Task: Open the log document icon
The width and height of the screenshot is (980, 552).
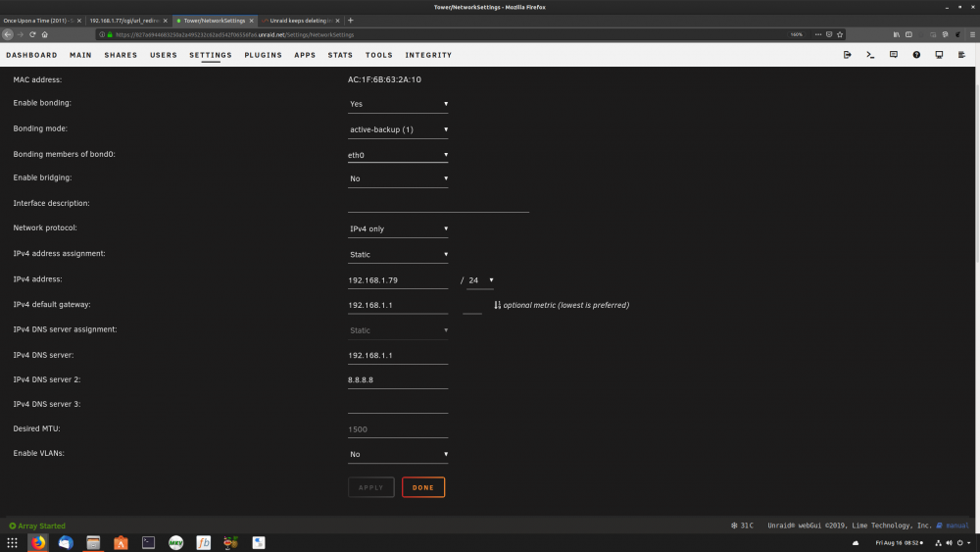Action: pyautogui.click(x=961, y=55)
